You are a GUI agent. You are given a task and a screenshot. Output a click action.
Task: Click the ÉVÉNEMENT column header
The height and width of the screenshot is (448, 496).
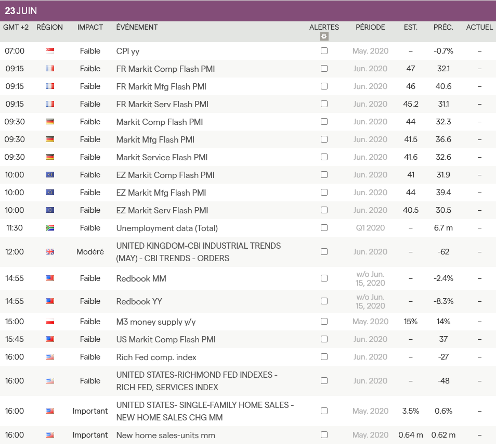[x=137, y=27]
